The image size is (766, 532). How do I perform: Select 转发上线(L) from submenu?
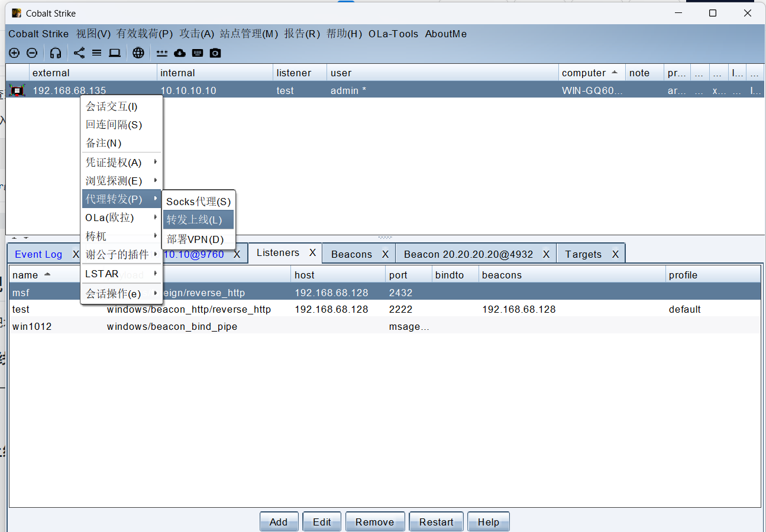pos(199,220)
